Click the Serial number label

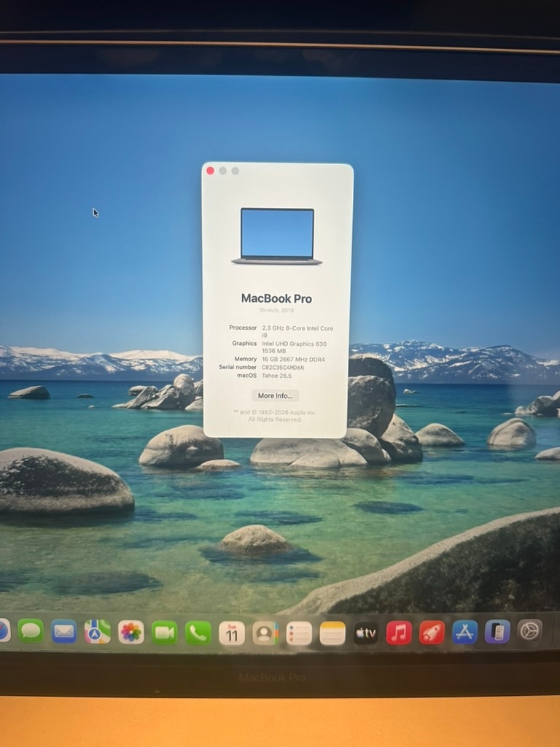tap(238, 367)
